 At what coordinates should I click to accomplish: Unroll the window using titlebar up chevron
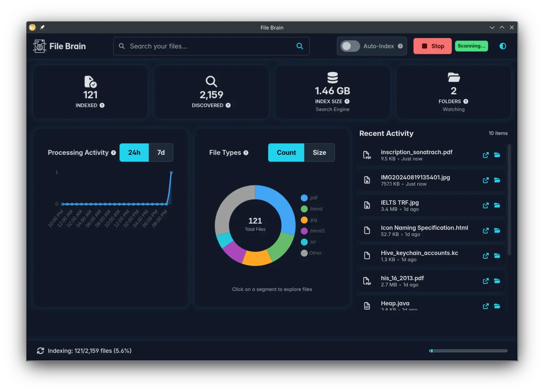[502, 27]
